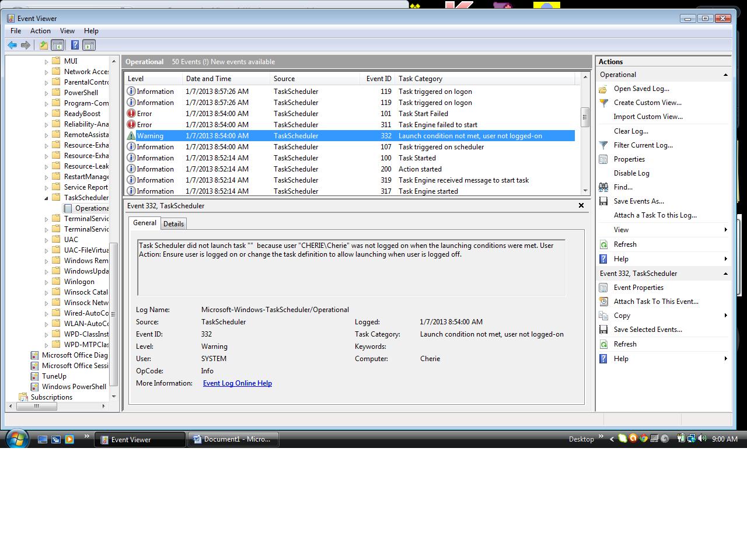747x560 pixels.
Task: Click the Create Custom View funnel icon
Action: tap(603, 103)
